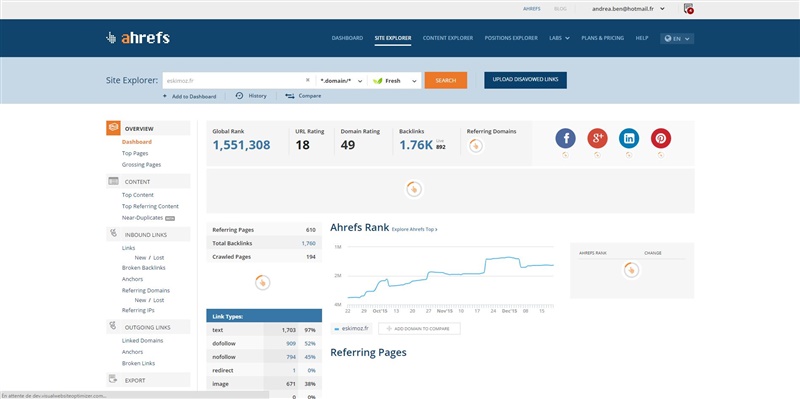The width and height of the screenshot is (800, 399).
Task: Open the EN language selector
Action: tap(677, 38)
